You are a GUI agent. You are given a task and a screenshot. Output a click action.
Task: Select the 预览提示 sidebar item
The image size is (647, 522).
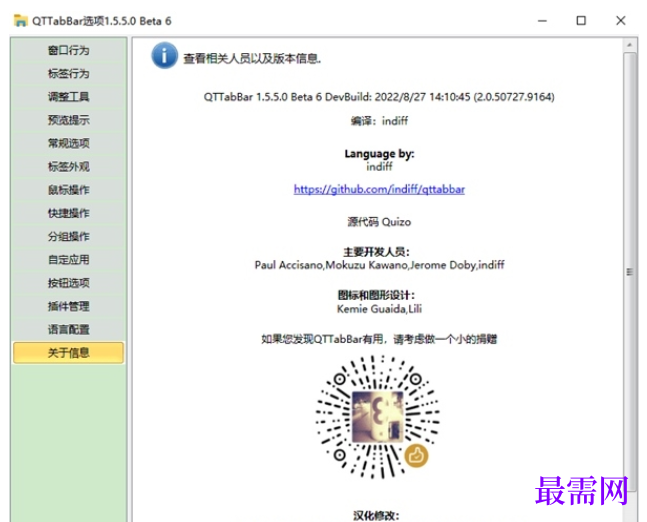(x=68, y=120)
